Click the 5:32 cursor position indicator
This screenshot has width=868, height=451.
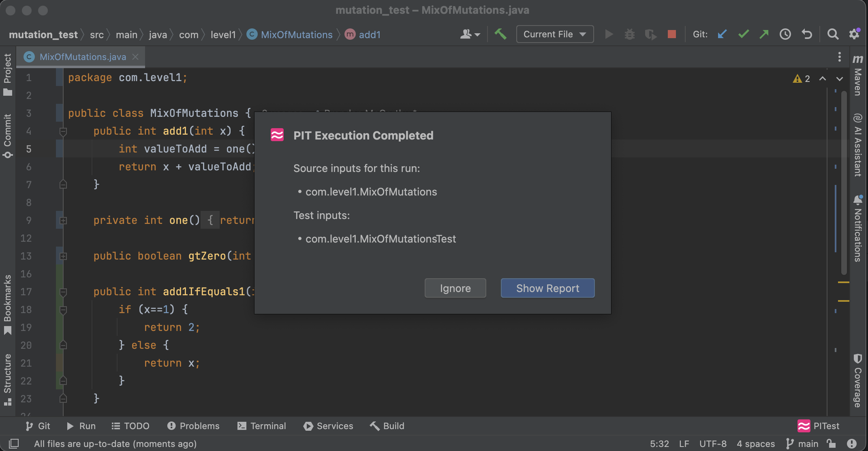[x=659, y=444]
